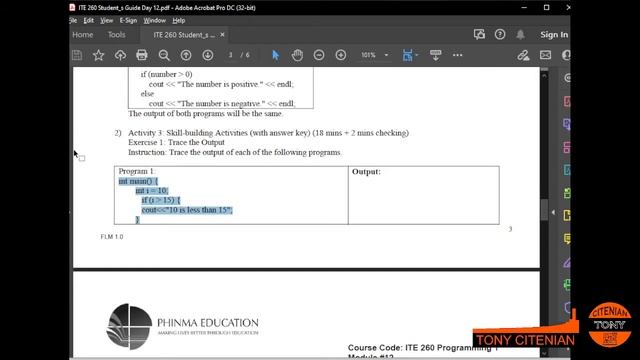Open the teal Edit PDF sidebar tool
The width and height of the screenshot is (640, 360).
pos(567,170)
